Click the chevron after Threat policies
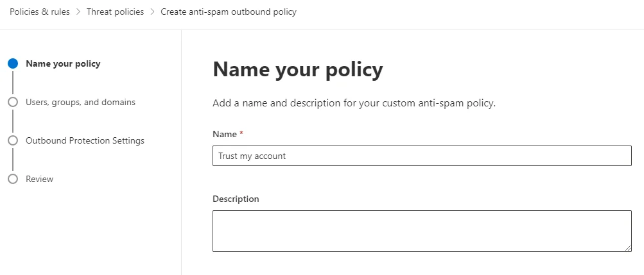This screenshot has height=275, width=644. [x=152, y=12]
